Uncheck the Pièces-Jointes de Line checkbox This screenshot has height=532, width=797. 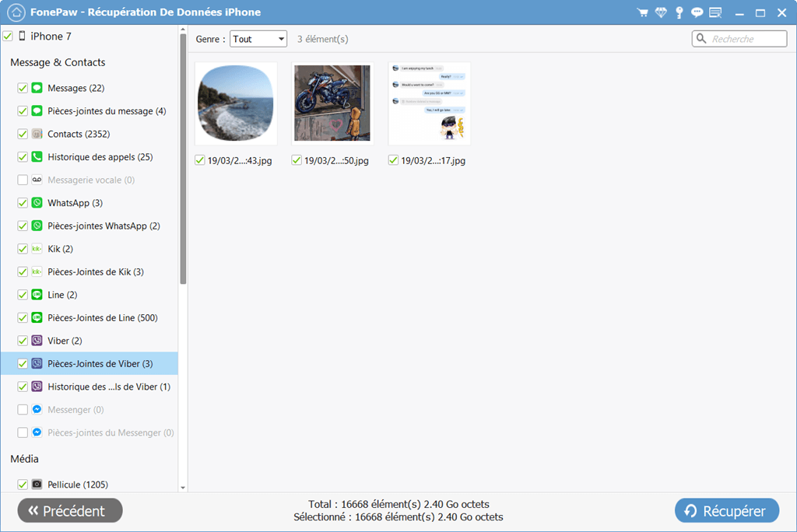point(23,317)
